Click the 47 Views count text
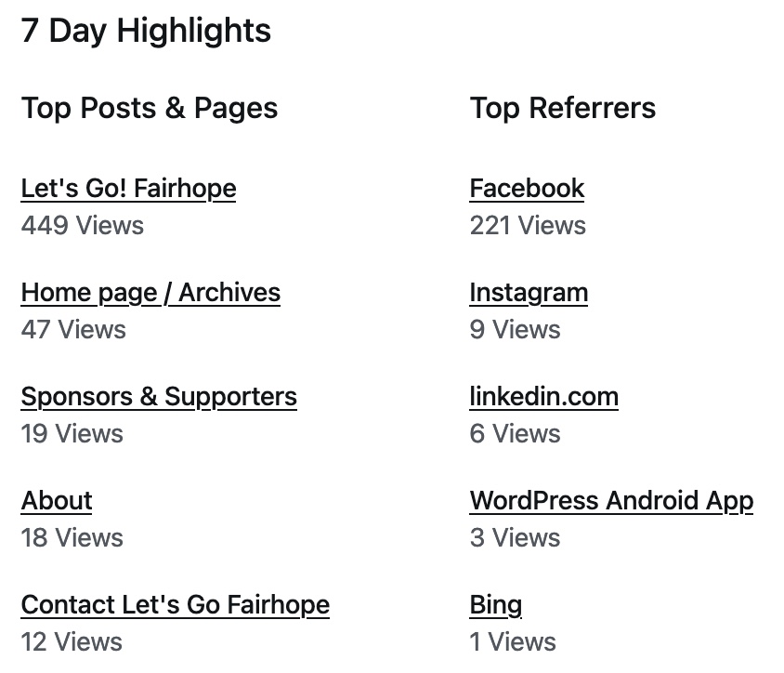The width and height of the screenshot is (784, 673). coord(73,329)
